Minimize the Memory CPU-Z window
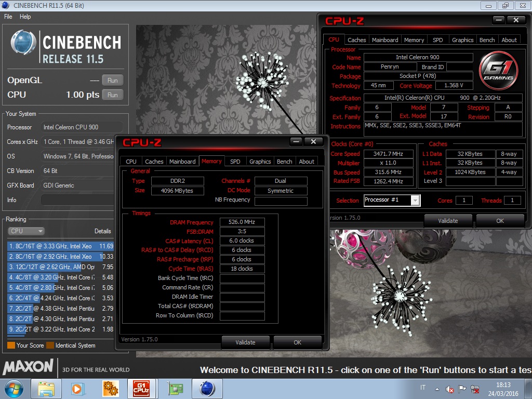532x399 pixels. 296,141
